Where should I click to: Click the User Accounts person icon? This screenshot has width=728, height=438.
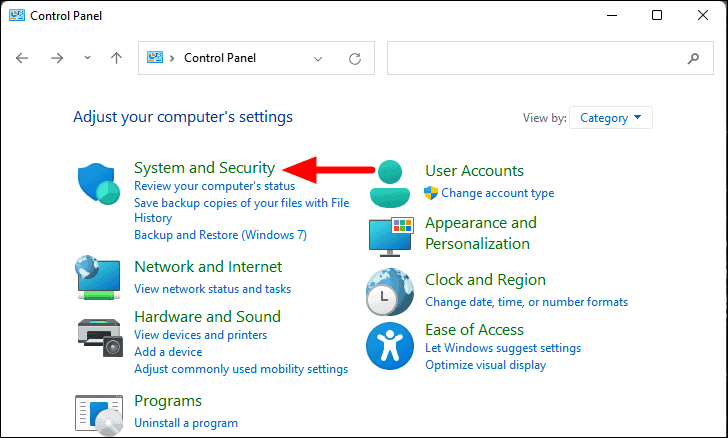click(390, 183)
